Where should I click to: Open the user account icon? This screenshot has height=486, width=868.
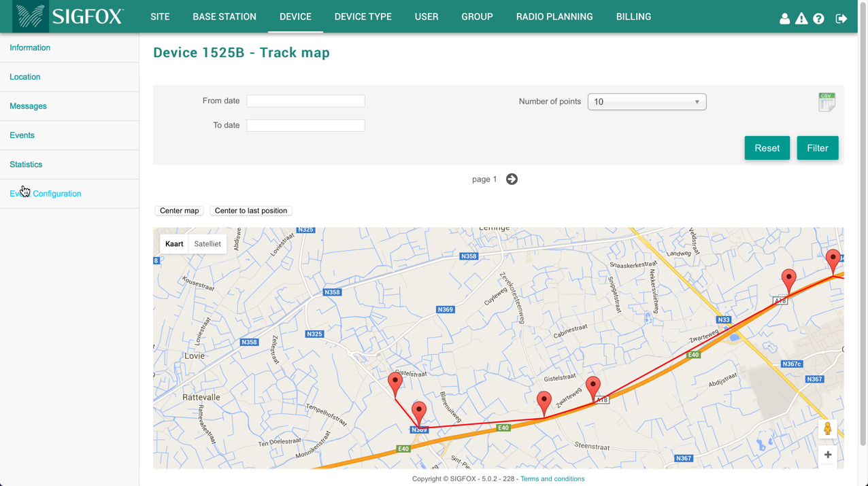click(784, 19)
